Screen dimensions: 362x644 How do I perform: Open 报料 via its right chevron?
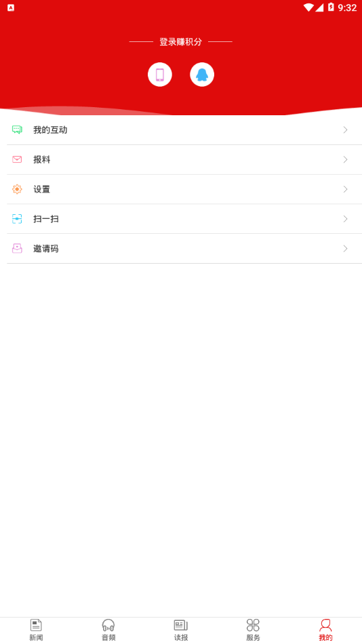pyautogui.click(x=346, y=159)
